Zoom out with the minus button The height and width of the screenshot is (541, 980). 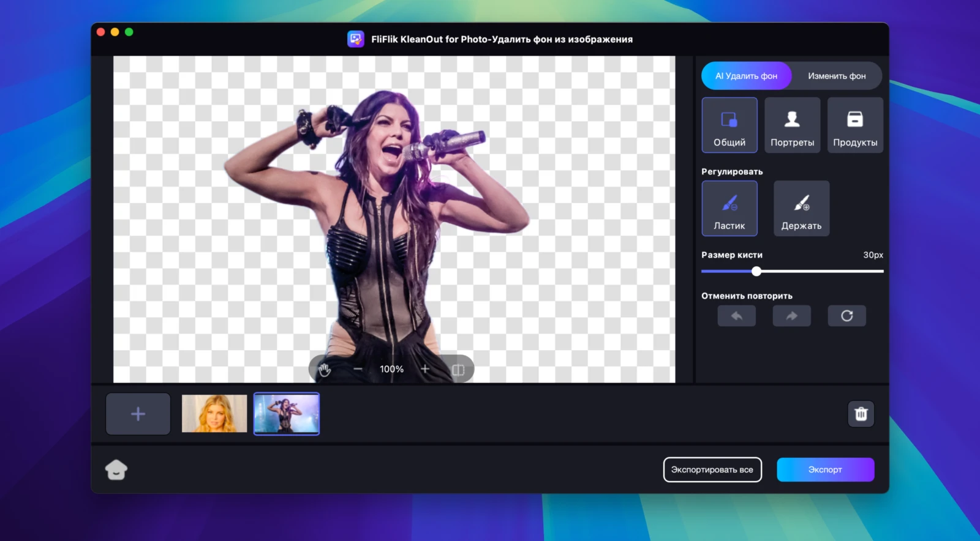(358, 369)
